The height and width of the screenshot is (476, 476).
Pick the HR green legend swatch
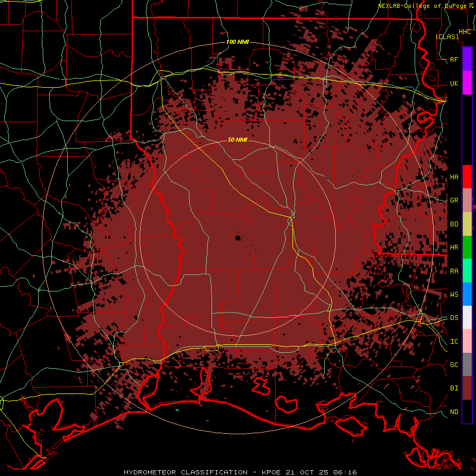pyautogui.click(x=467, y=248)
